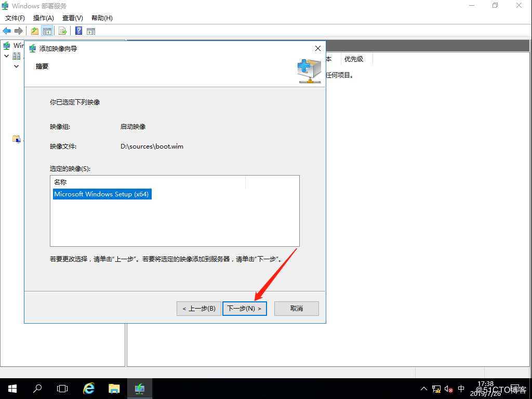Screen dimensions: 532x399
Task: Open the Help menu (帮助)
Action: point(102,18)
